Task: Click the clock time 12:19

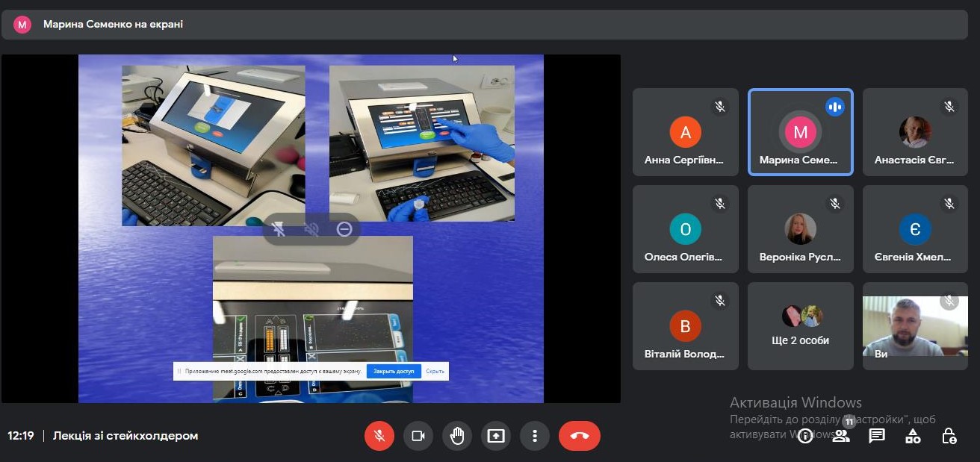Action: pos(21,436)
